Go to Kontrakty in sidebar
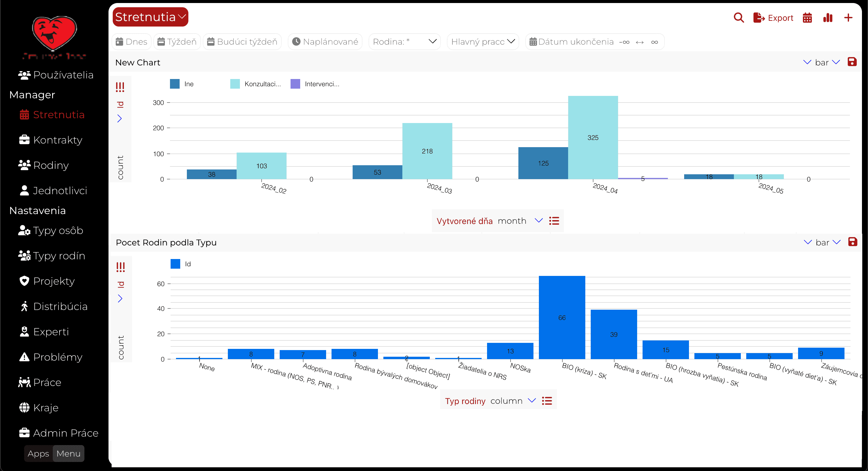Image resolution: width=868 pixels, height=471 pixels. coord(51,140)
